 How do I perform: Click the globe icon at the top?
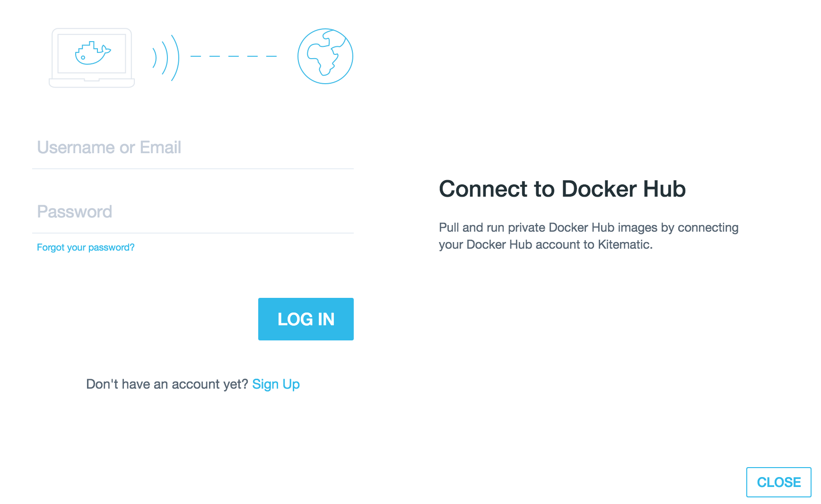[x=325, y=56]
